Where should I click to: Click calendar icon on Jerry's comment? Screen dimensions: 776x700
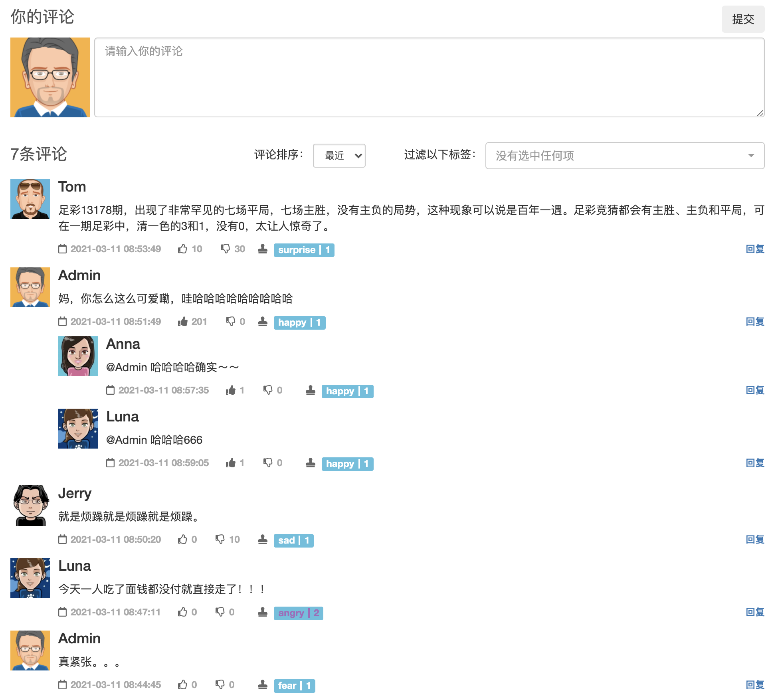click(x=62, y=540)
